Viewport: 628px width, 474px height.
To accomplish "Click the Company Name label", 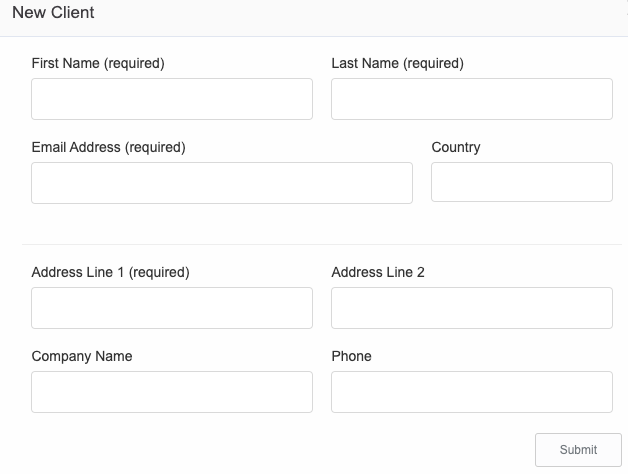I will click(82, 356).
